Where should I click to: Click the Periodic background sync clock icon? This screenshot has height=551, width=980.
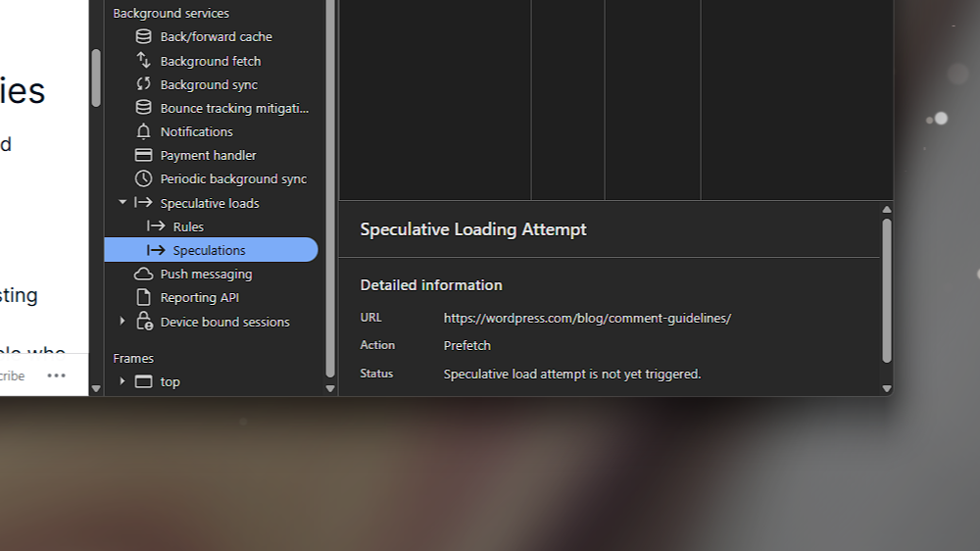tap(144, 178)
